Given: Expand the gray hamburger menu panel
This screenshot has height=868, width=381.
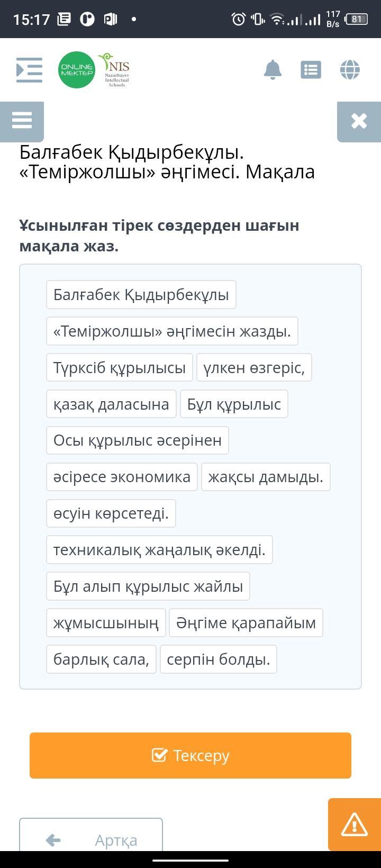Looking at the screenshot, I should (x=22, y=121).
